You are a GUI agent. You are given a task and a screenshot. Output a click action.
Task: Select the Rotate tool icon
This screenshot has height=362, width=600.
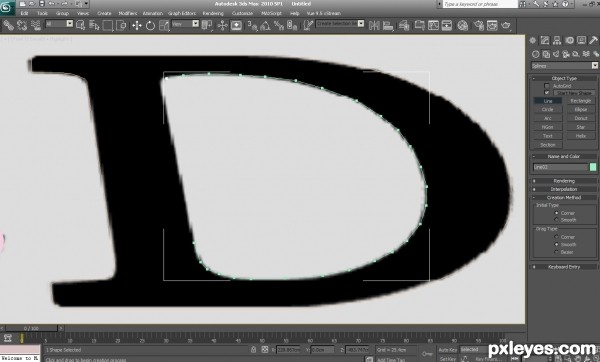pos(150,25)
